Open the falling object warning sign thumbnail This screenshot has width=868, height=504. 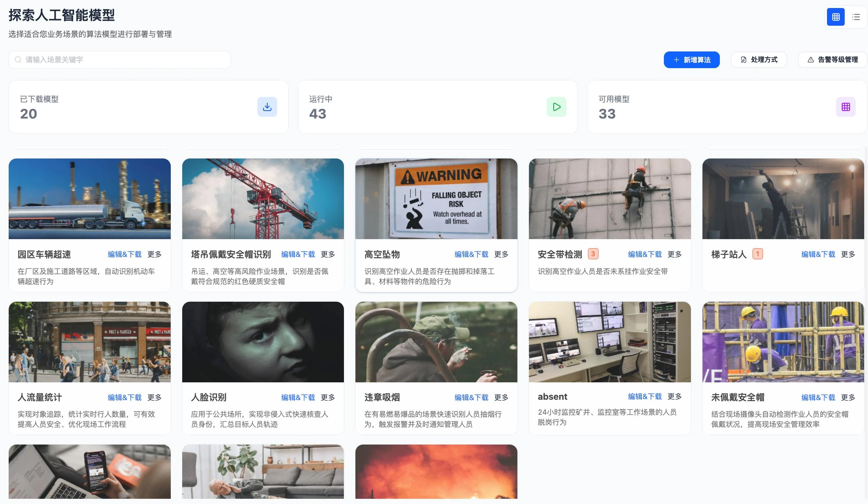436,199
